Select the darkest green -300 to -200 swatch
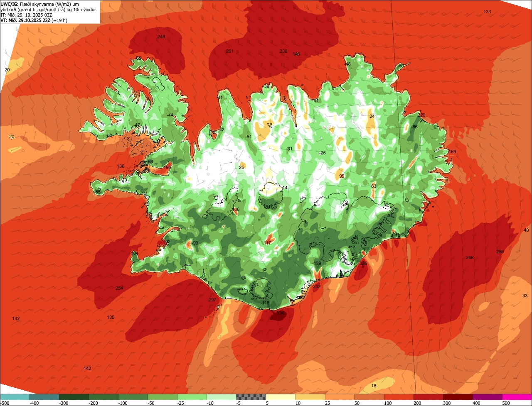This screenshot has height=406, width=532. 74,397
